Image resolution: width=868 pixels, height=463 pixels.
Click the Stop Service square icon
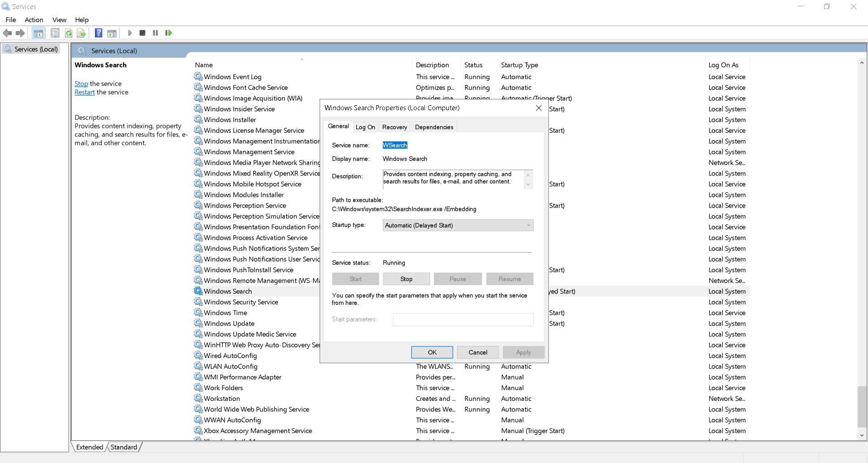[142, 33]
